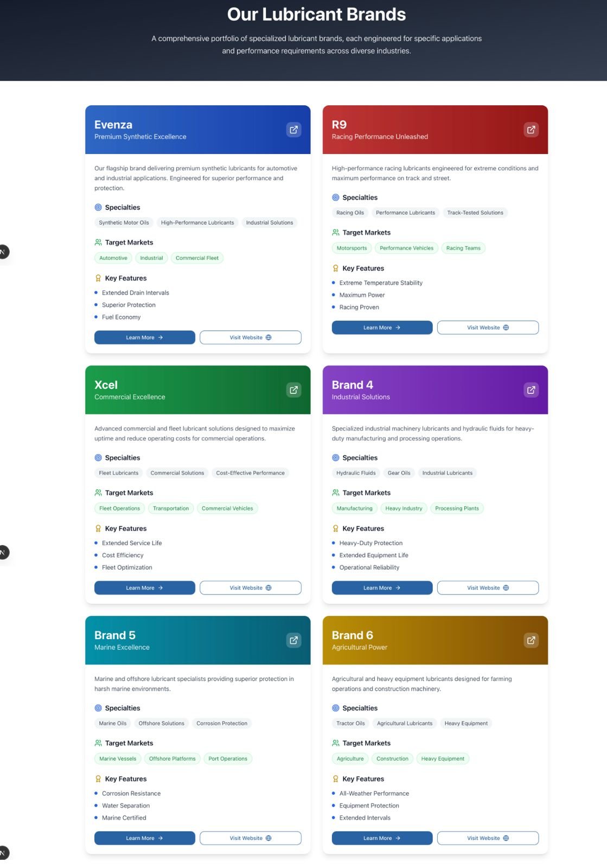
Task: Visit Website for the R9 brand
Action: pyautogui.click(x=488, y=328)
